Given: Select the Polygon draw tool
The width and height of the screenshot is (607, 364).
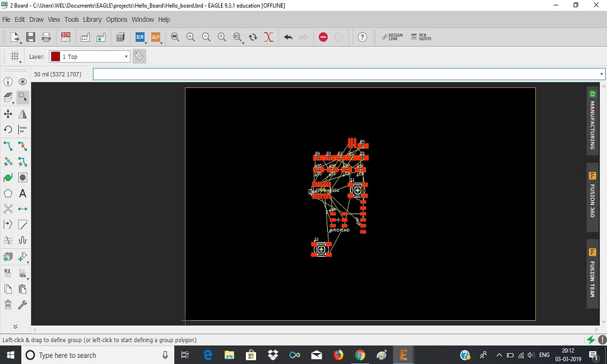Looking at the screenshot, I should (x=8, y=194).
